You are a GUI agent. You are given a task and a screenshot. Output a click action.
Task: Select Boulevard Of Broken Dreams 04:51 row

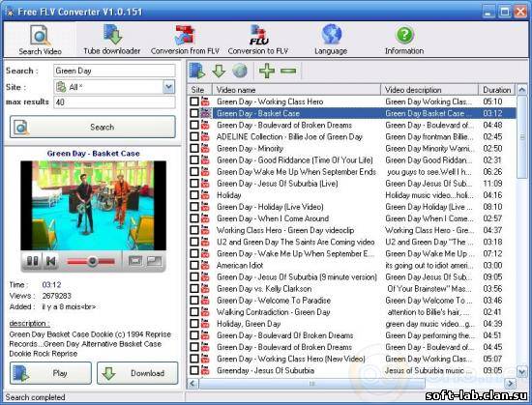(x=352, y=335)
